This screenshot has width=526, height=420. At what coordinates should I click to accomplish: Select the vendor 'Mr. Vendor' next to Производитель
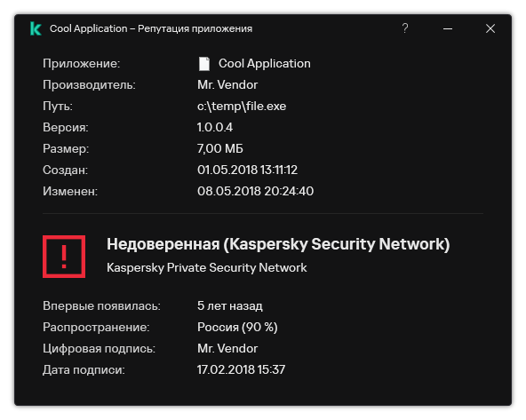pyautogui.click(x=227, y=85)
